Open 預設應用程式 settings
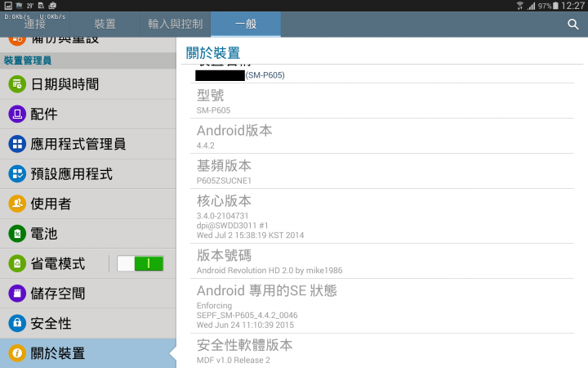Image resolution: width=588 pixels, height=368 pixels. tap(87, 174)
